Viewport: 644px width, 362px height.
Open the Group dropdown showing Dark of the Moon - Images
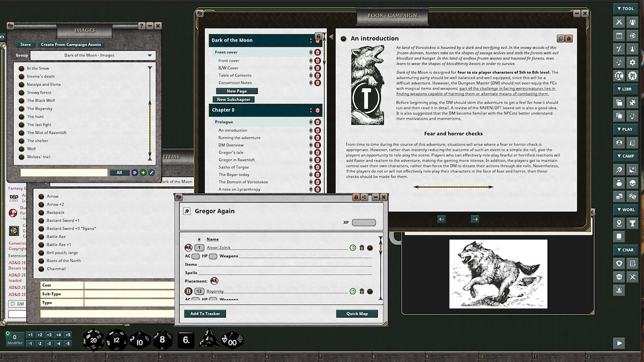coord(93,55)
